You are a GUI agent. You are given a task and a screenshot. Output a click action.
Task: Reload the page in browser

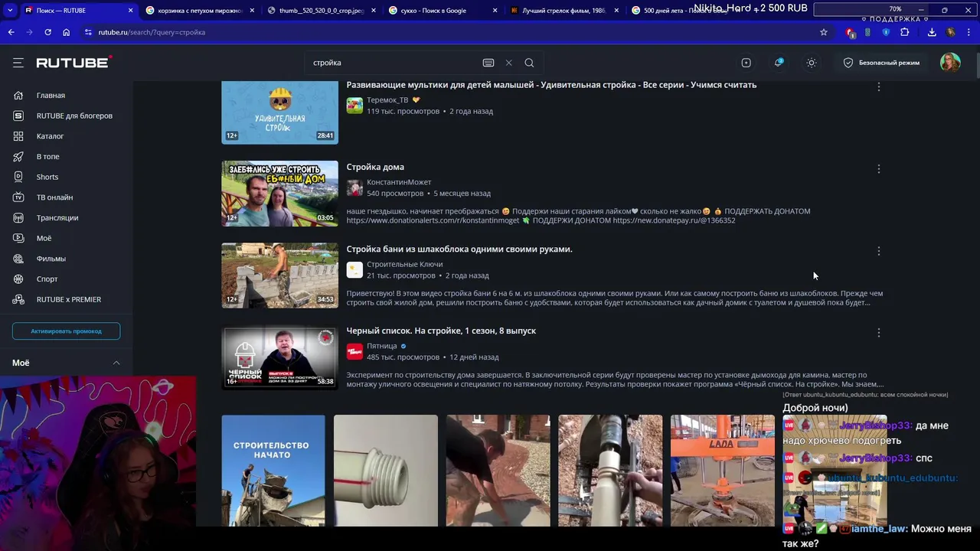47,32
